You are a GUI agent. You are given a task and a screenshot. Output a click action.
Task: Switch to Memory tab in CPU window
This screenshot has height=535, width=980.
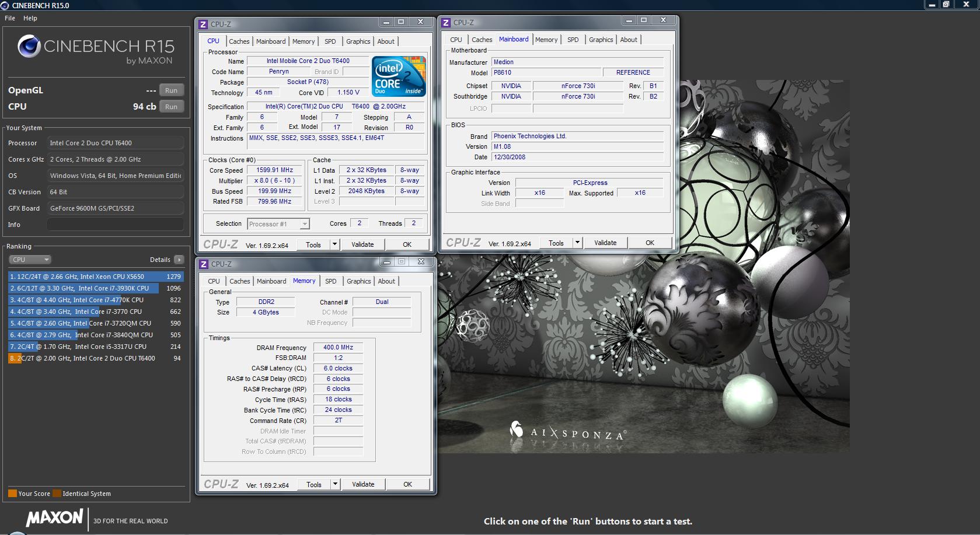pos(304,41)
